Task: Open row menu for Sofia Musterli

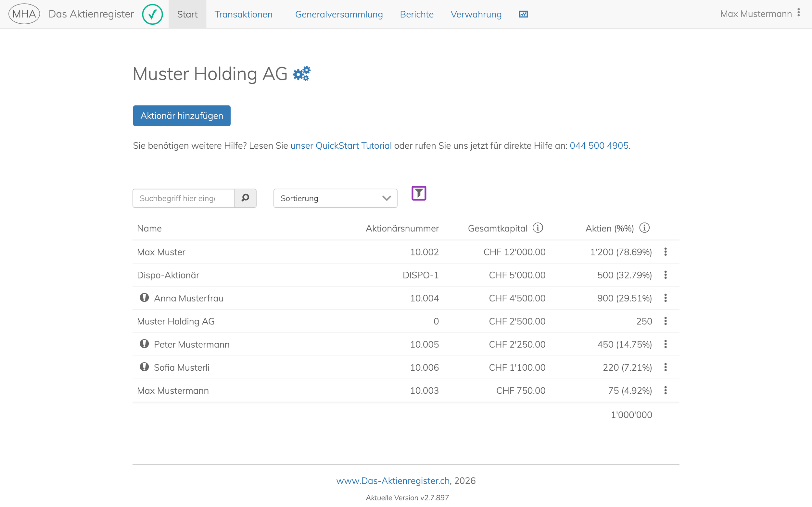Action: [x=666, y=367]
